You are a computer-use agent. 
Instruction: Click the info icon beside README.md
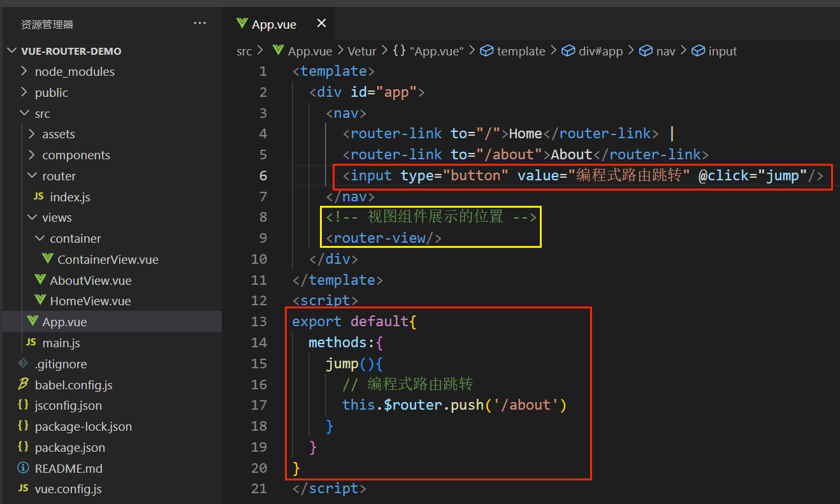click(x=23, y=468)
